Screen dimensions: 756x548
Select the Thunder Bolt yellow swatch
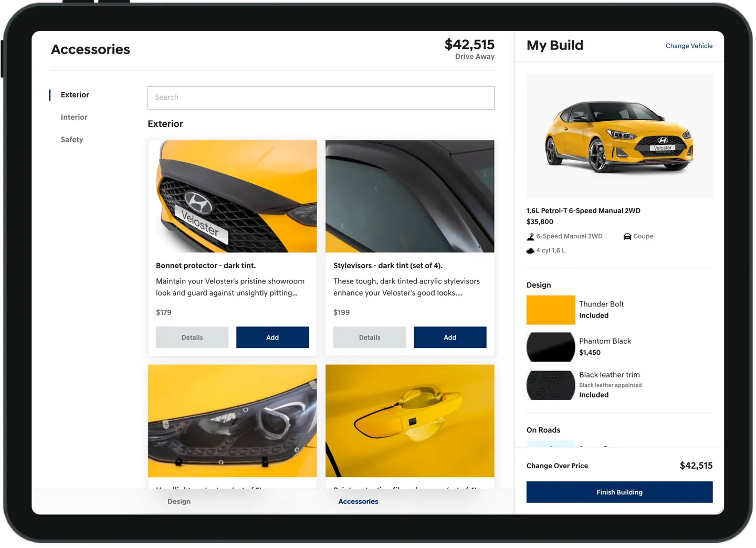(551, 310)
